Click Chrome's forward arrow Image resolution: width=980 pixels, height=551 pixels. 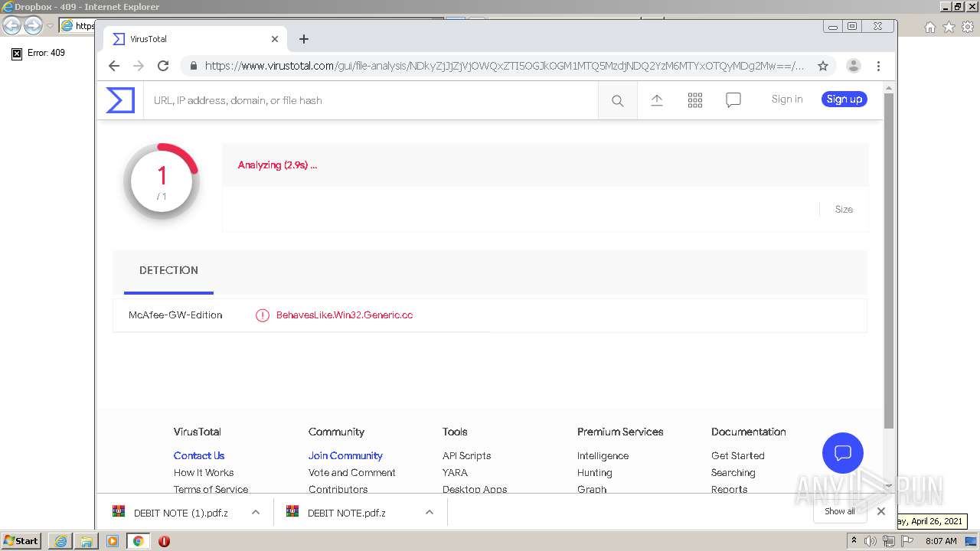point(139,66)
